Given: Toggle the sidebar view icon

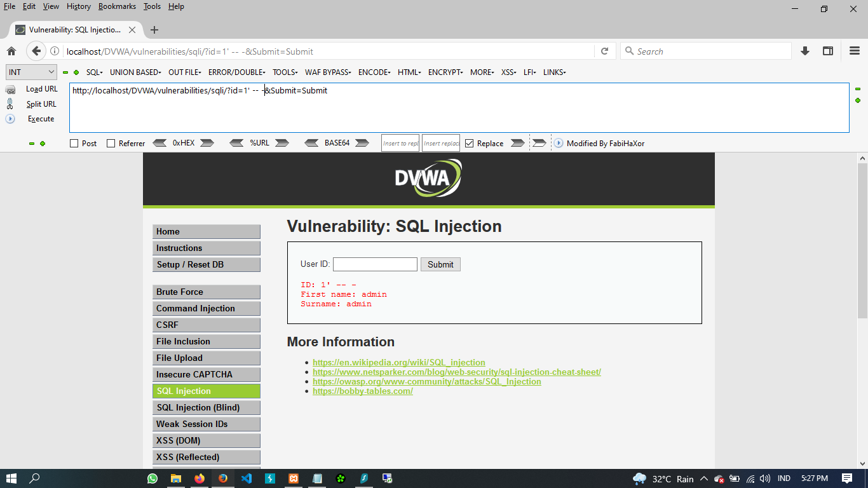Looking at the screenshot, I should [828, 51].
